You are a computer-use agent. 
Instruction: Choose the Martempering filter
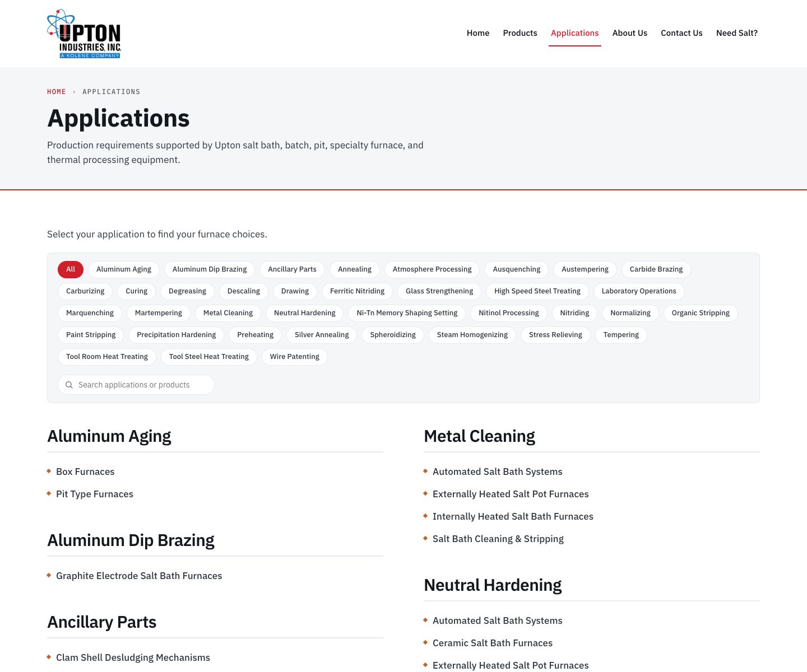point(159,313)
